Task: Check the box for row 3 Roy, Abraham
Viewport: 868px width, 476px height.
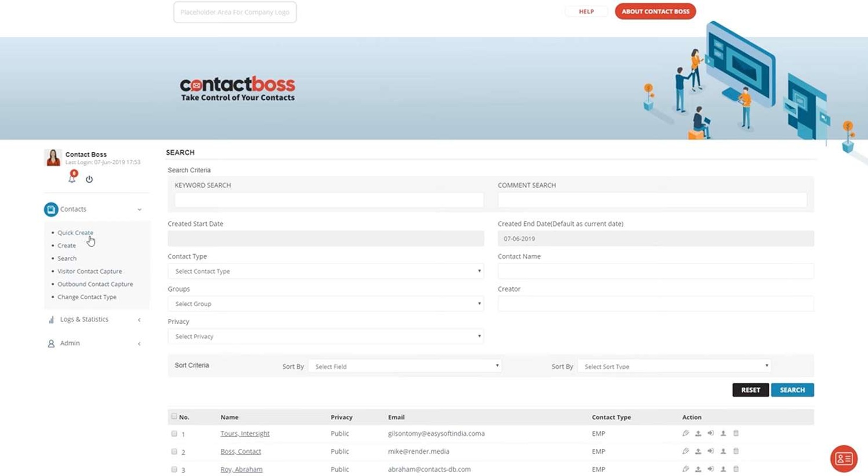Action: point(174,469)
